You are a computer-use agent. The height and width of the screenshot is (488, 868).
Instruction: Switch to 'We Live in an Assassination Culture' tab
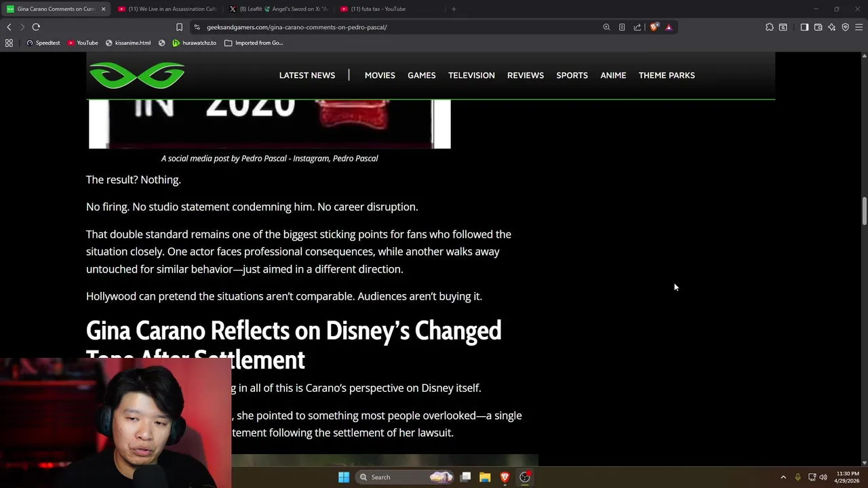(x=167, y=9)
